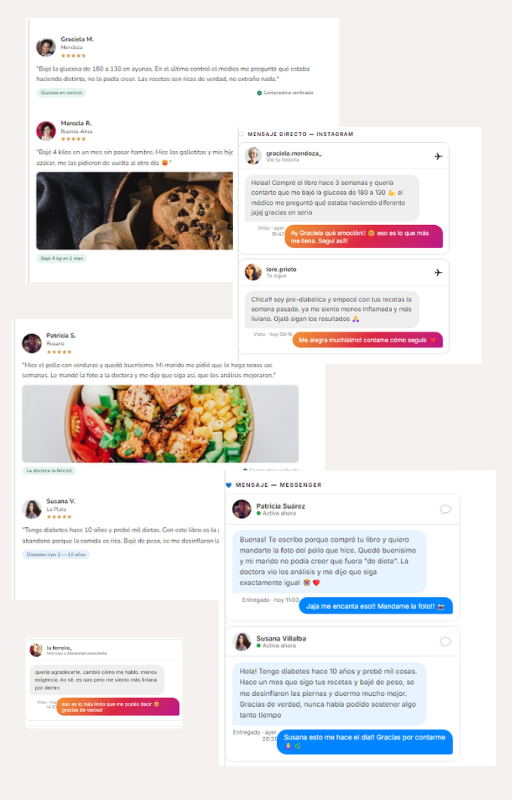
Task: Select the 'Ay Graciela qué emoción' reply bubble
Action: pos(364,237)
